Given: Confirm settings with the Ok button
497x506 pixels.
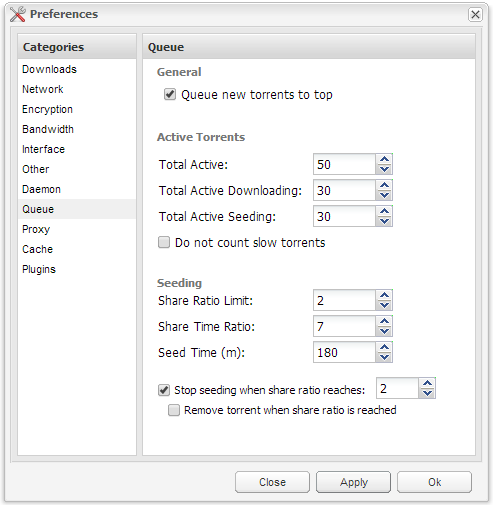Looking at the screenshot, I should 434,482.
